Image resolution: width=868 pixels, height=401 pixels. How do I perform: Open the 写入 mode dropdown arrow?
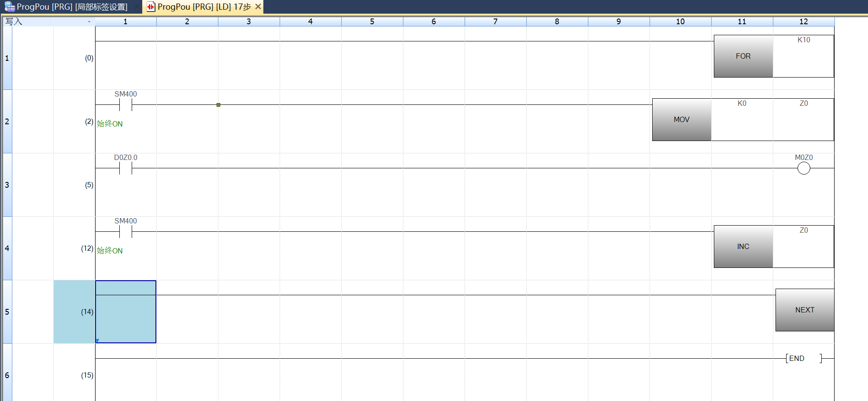pyautogui.click(x=89, y=22)
